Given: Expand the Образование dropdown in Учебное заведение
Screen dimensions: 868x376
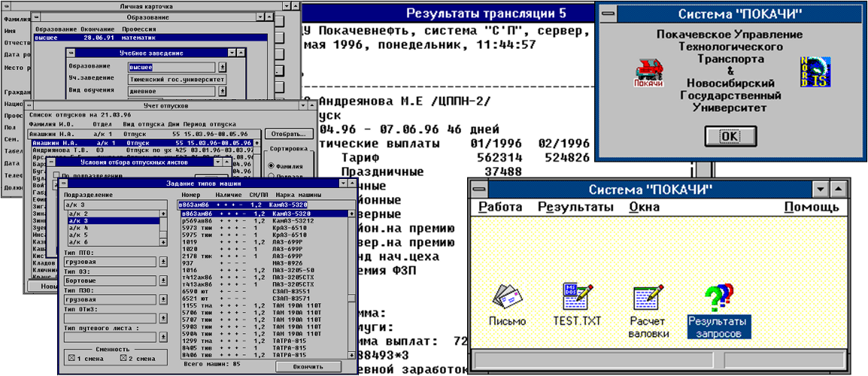Looking at the screenshot, I should tap(223, 67).
